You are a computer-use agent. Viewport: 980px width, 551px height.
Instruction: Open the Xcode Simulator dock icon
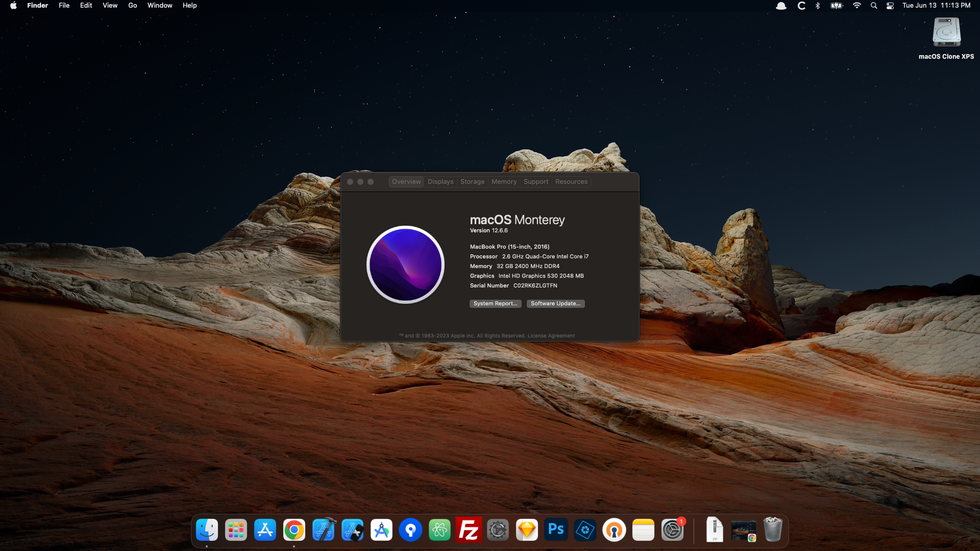click(x=352, y=530)
